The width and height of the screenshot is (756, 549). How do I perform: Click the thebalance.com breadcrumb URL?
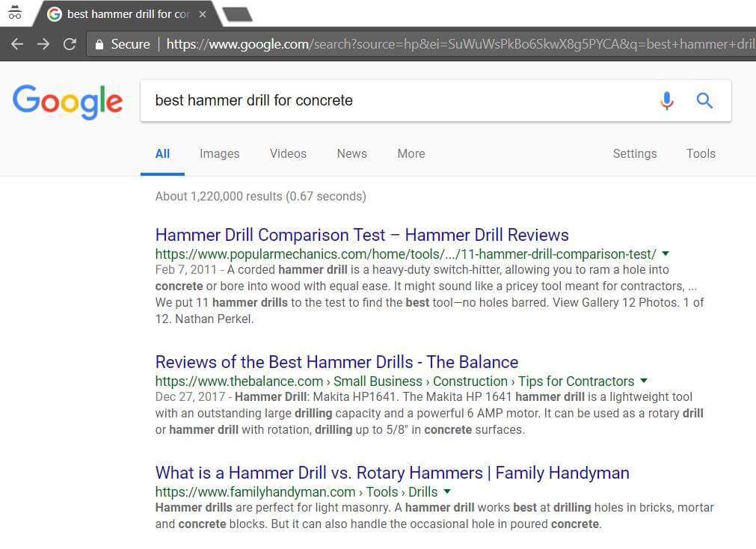coord(394,381)
